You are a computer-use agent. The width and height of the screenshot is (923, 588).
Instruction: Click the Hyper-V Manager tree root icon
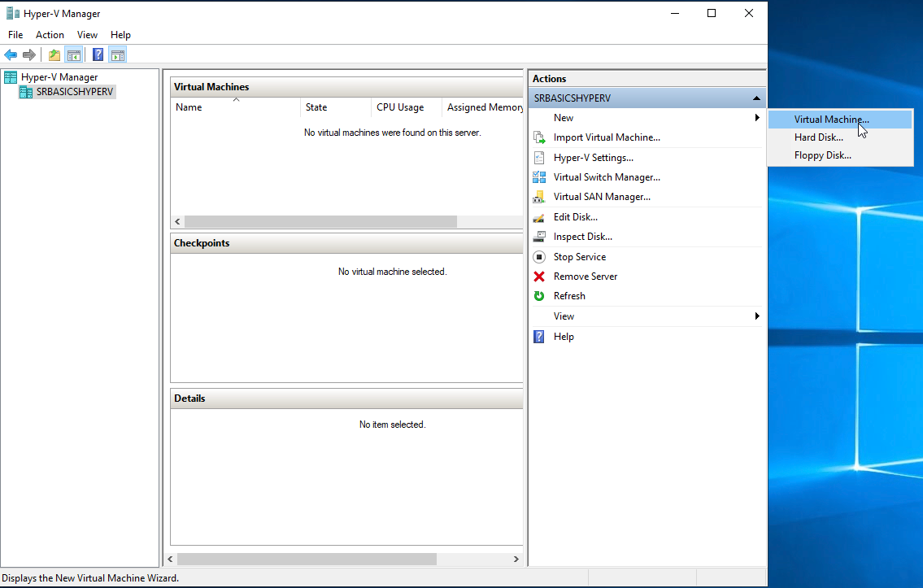point(11,77)
